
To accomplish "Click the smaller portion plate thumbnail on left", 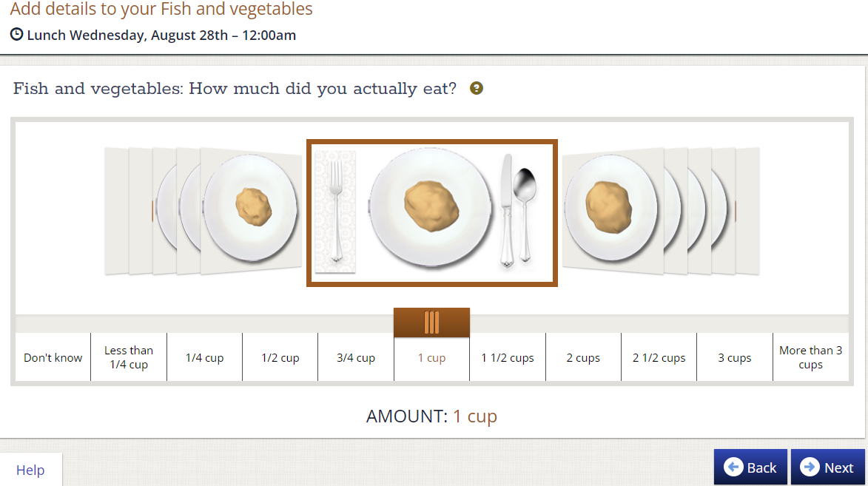I will coord(251,210).
